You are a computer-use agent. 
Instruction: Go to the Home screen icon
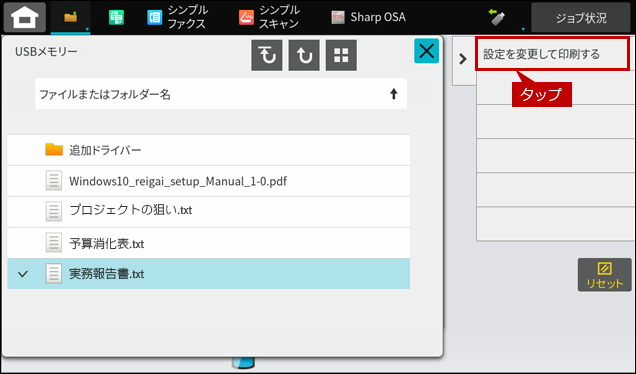(x=25, y=17)
